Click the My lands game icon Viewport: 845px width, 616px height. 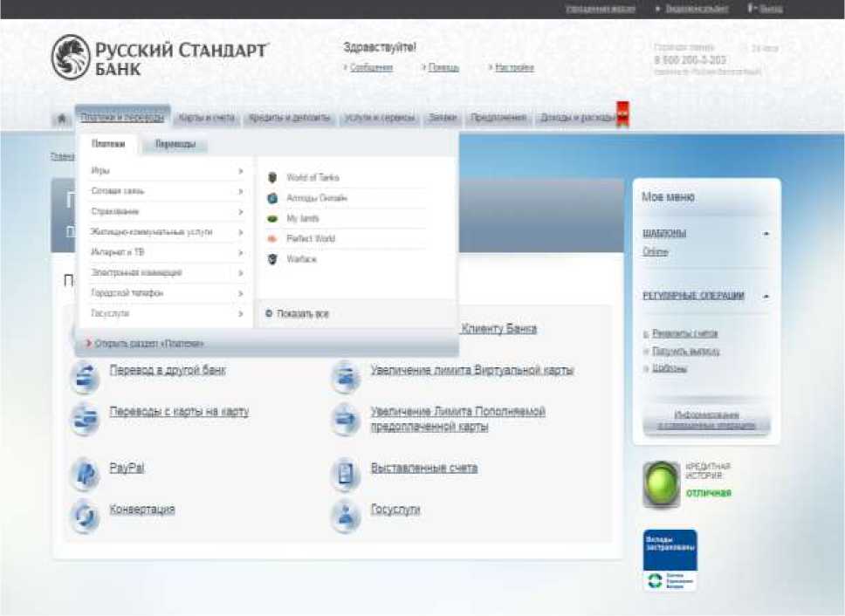click(x=272, y=218)
